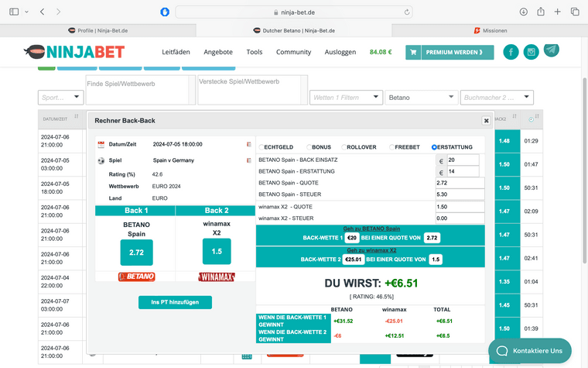Viewport: 588px width, 368px height.
Task: Close the Rechner Back-Back dialog
Action: tap(487, 121)
